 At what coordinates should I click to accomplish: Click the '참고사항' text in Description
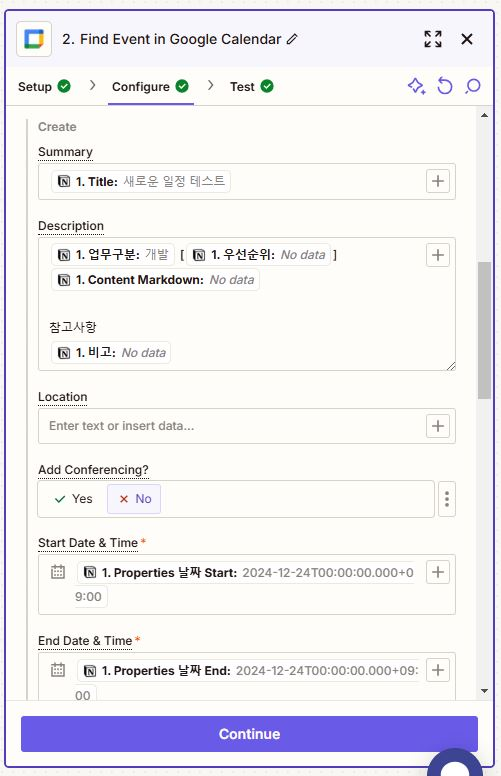pyautogui.click(x=73, y=327)
